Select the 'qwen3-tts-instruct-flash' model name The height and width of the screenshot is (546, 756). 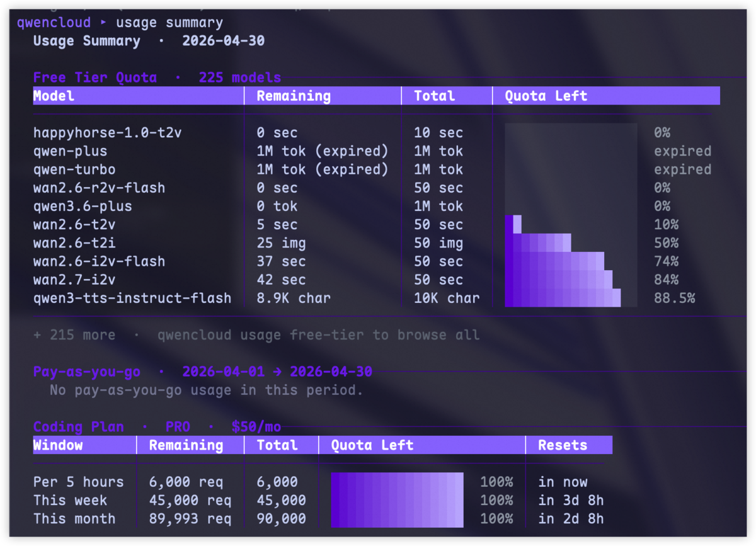coord(132,298)
